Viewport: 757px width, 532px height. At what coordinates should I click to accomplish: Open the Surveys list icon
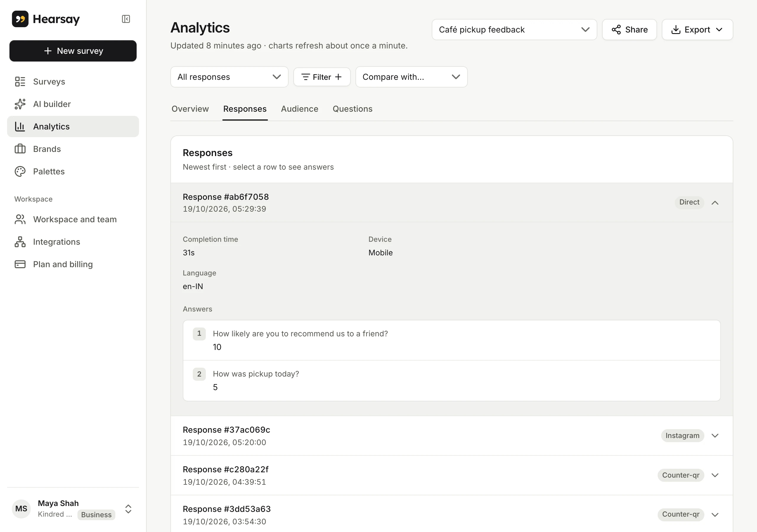tap(20, 81)
